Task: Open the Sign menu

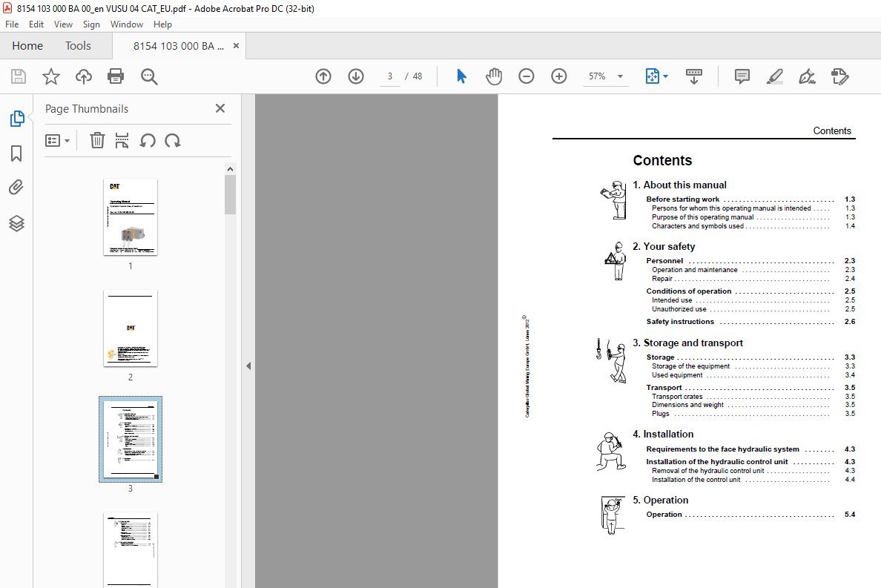Action: click(x=91, y=24)
